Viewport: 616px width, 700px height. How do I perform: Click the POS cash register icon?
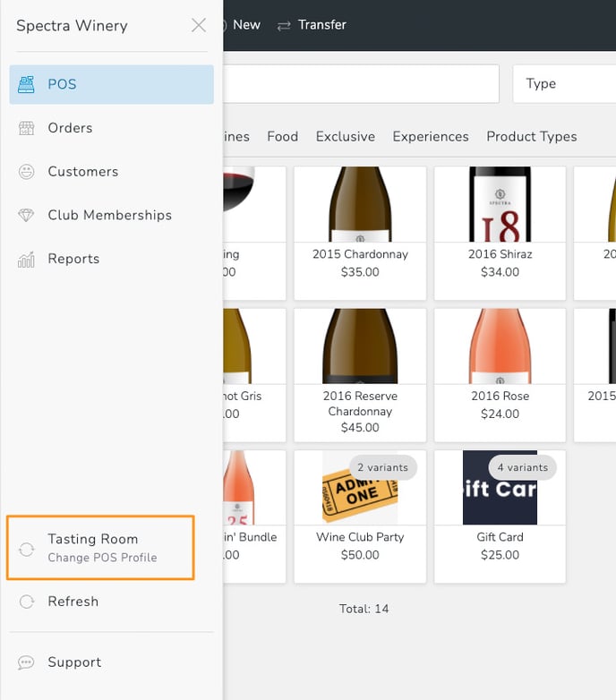tap(26, 84)
